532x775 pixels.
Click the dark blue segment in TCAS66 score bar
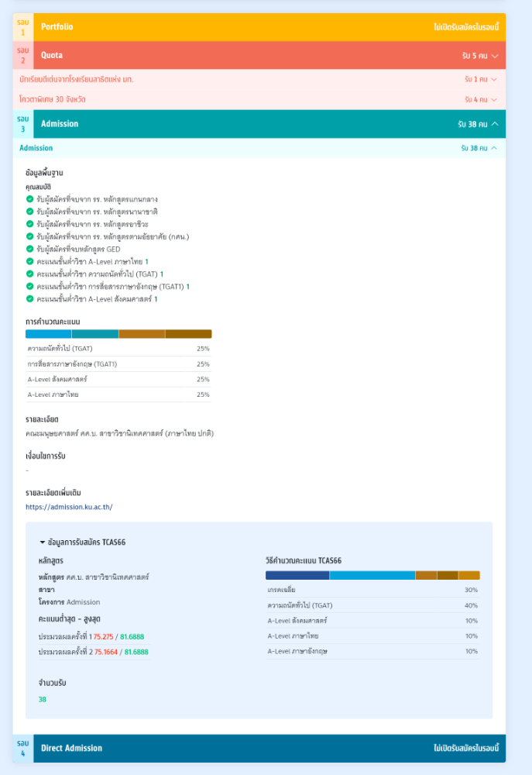pos(297,575)
